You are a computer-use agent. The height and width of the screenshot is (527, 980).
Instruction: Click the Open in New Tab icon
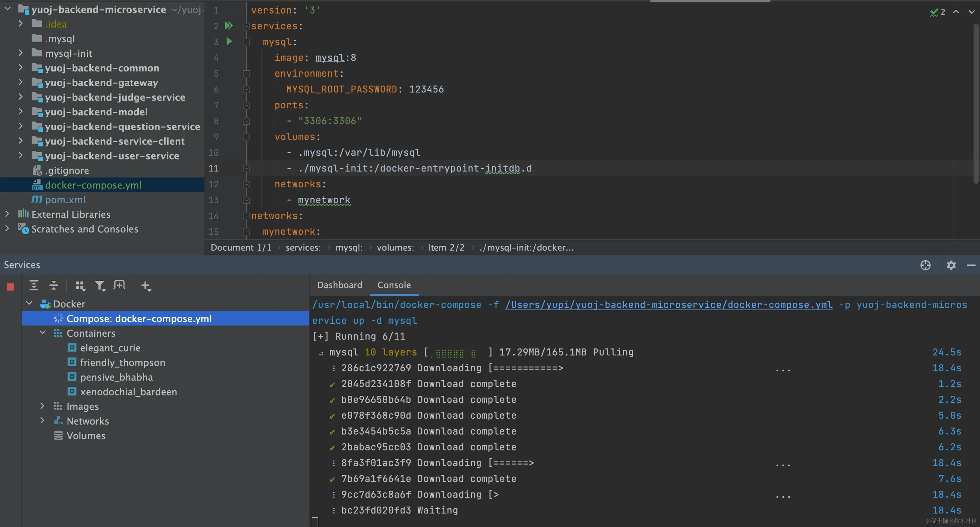click(120, 285)
